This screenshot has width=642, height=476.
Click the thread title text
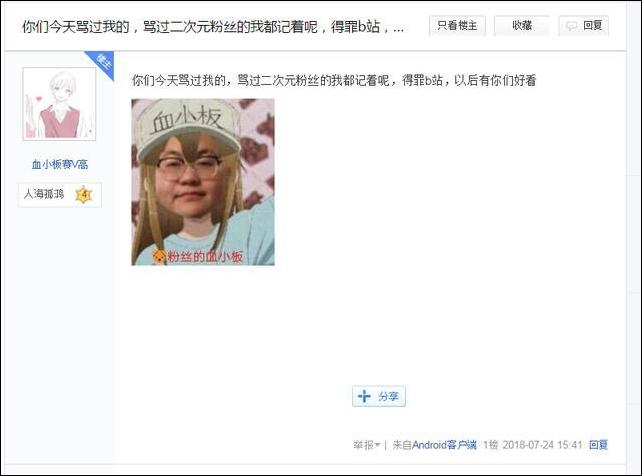(213, 27)
